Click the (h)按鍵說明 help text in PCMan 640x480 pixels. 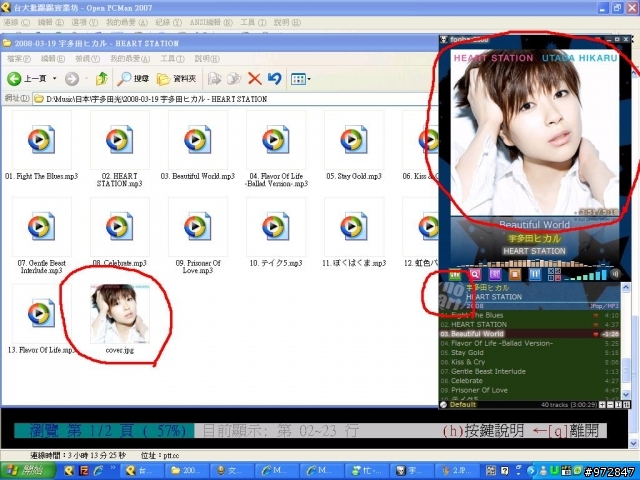point(483,430)
